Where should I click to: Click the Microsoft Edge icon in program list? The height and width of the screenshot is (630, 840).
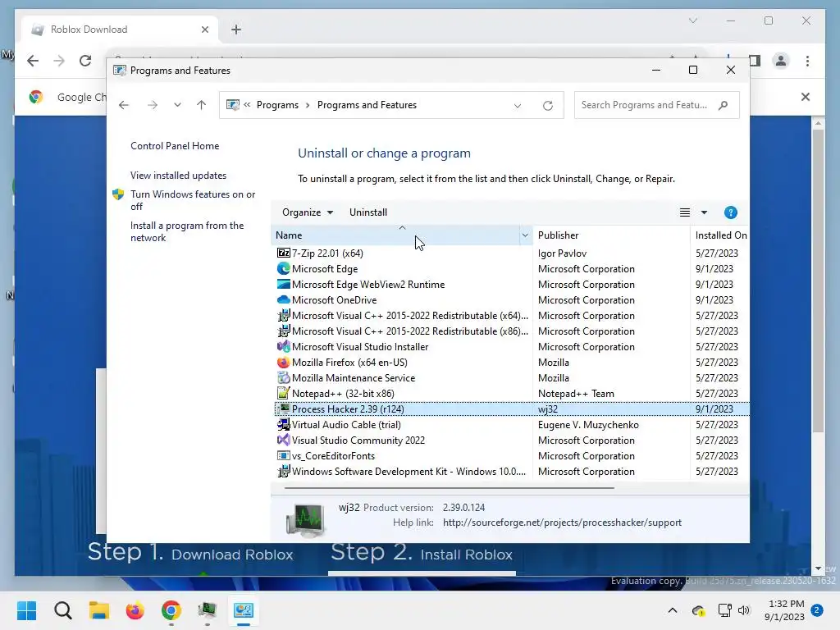tap(283, 268)
